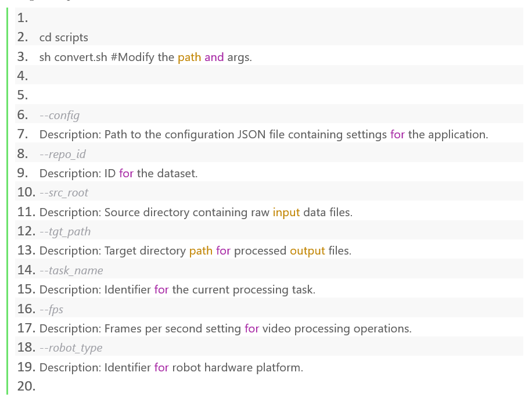Click the highlighted word 'and' on line 3
The height and width of the screenshot is (401, 532).
[x=214, y=57]
